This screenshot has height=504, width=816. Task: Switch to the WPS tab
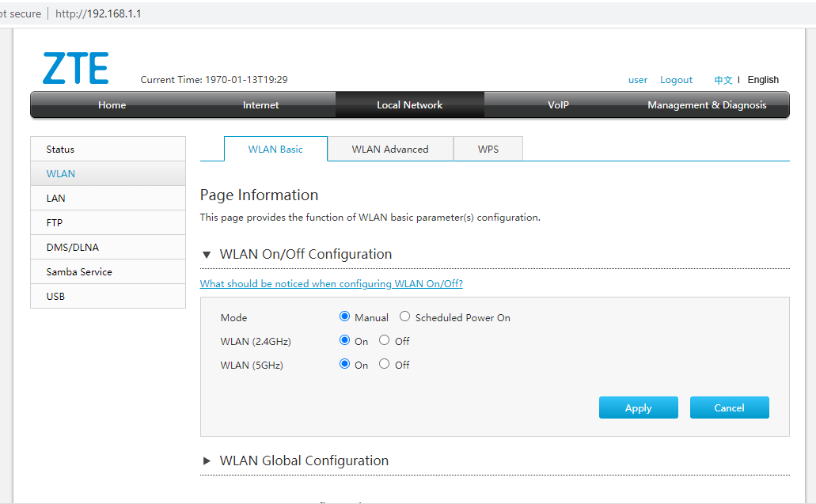tap(488, 150)
